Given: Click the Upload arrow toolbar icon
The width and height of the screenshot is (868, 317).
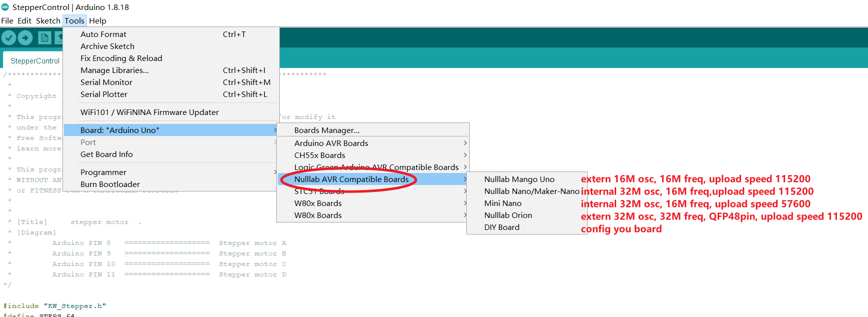Looking at the screenshot, I should 25,37.
